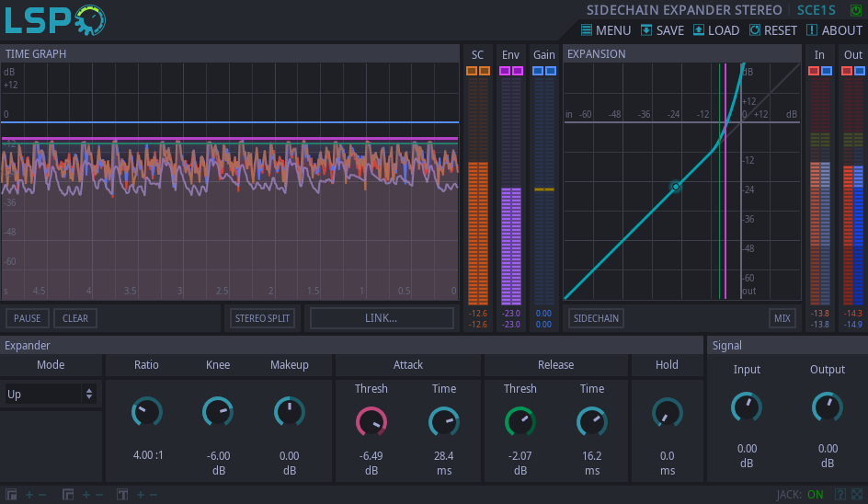Viewport: 868px width, 504px height.
Task: Click the CLEAR button
Action: [75, 318]
